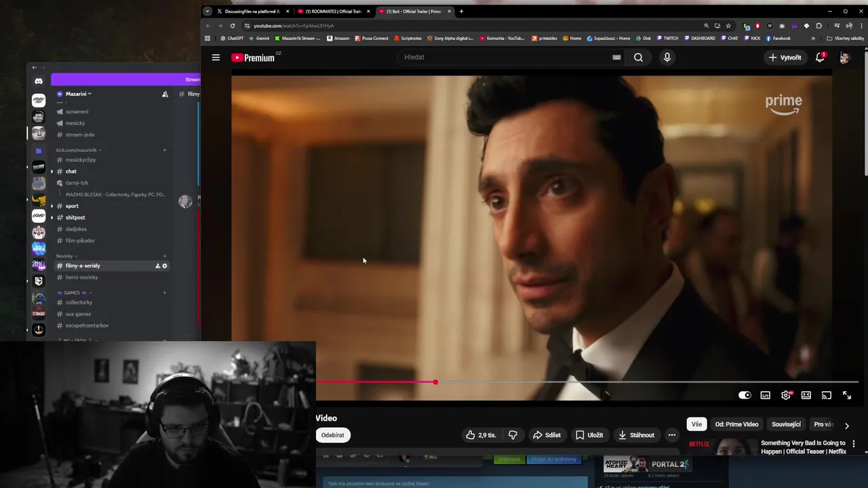Cast the video to a TV

pyautogui.click(x=827, y=395)
